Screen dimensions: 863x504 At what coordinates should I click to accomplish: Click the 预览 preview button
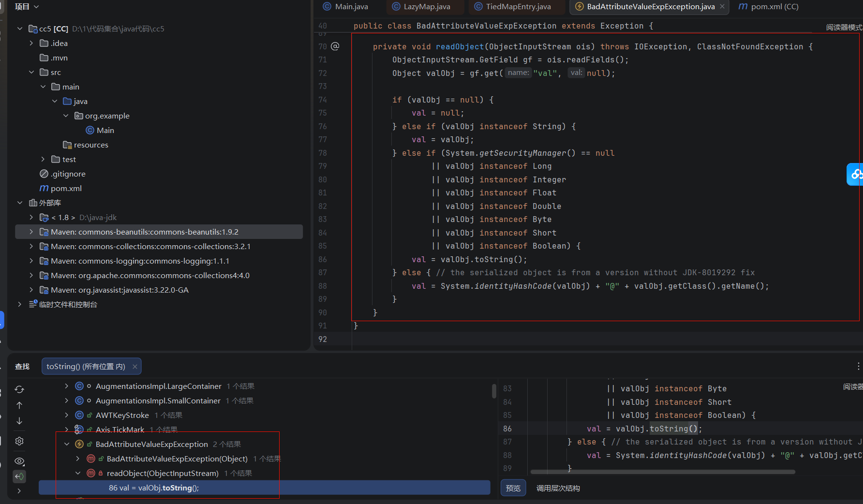point(513,488)
